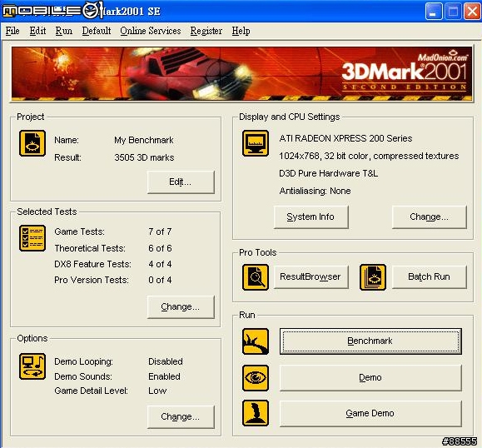Click the Benchmark run icon
This screenshot has width=482, height=448.
255,341
